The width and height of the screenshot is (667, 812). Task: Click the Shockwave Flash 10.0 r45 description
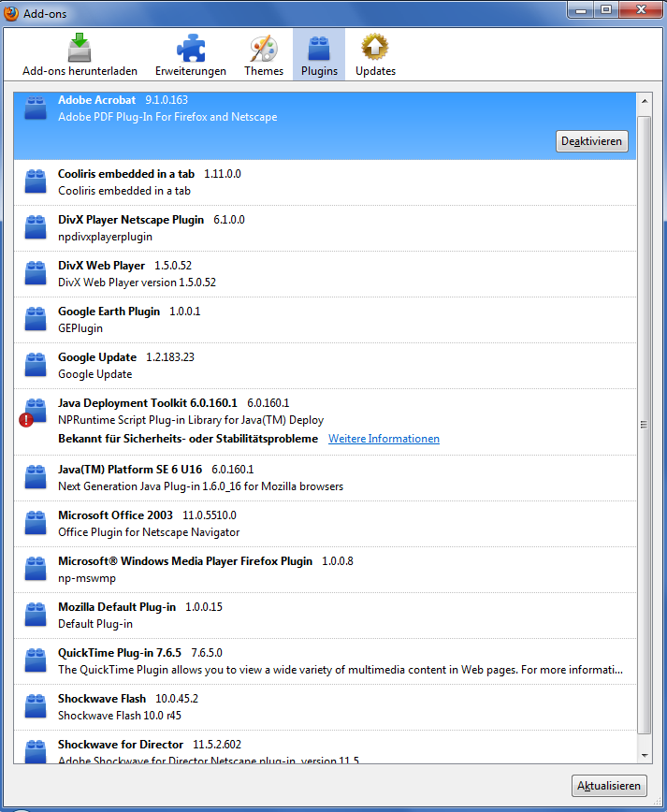120,716
